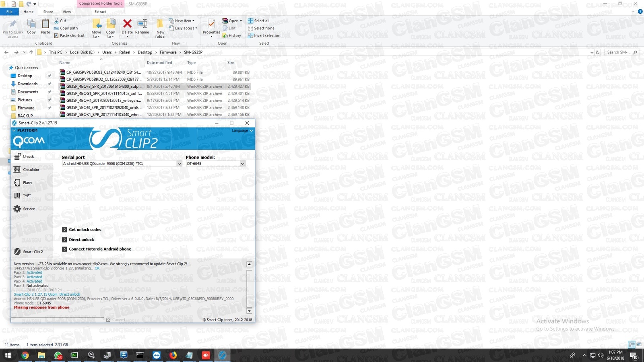The image size is (644, 362).
Task: Open Firefox from the taskbar
Action: pos(173,355)
